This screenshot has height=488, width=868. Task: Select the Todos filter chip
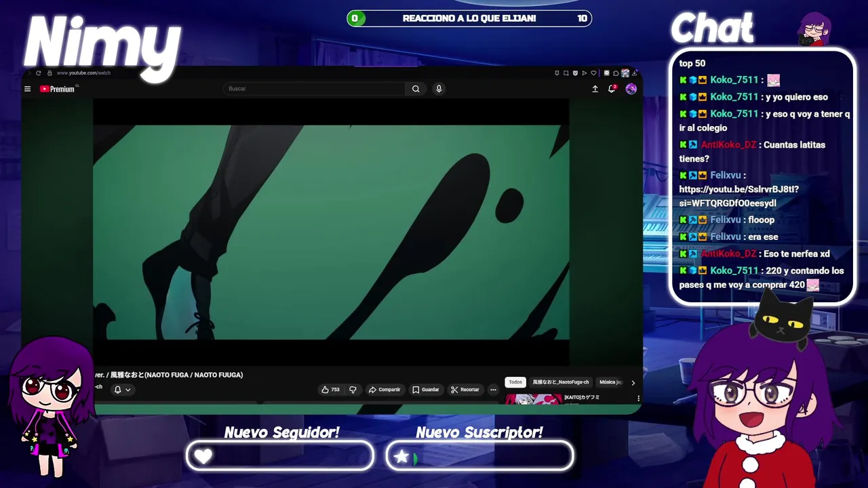[x=515, y=382]
